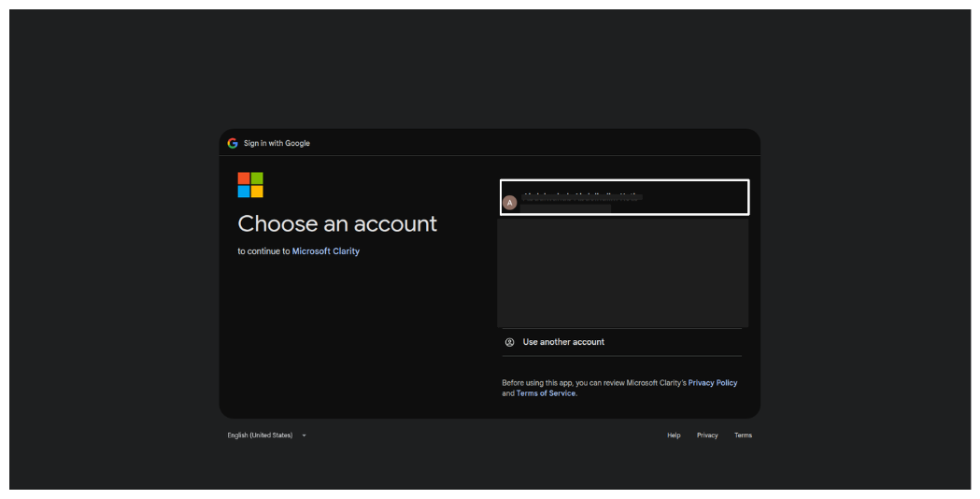Open the Microsoft Clarity link
This screenshot has width=980, height=499.
[x=326, y=251]
